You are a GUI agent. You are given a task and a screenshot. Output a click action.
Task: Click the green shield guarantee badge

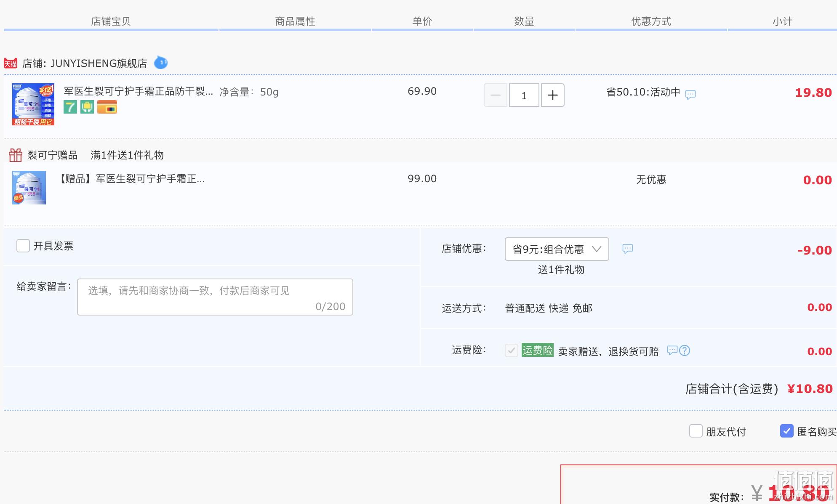tap(87, 107)
